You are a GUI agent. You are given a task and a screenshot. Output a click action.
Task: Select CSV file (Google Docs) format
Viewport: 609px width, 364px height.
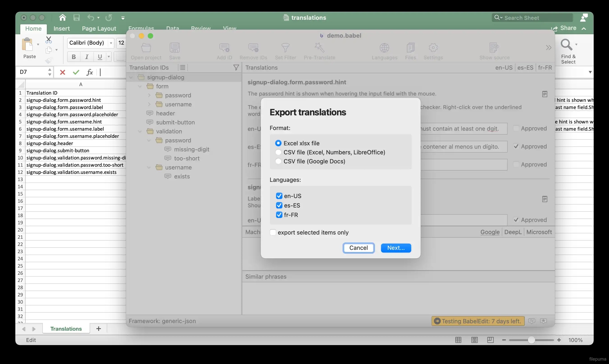278,161
